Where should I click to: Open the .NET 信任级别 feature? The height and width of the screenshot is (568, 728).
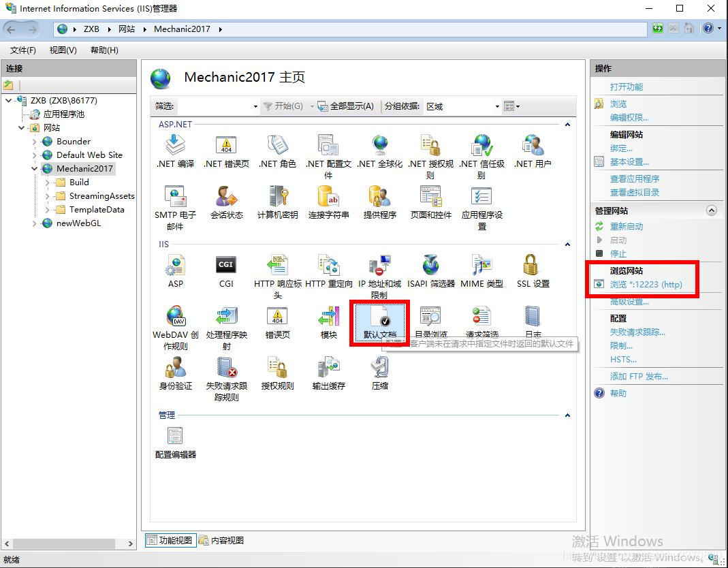[481, 157]
